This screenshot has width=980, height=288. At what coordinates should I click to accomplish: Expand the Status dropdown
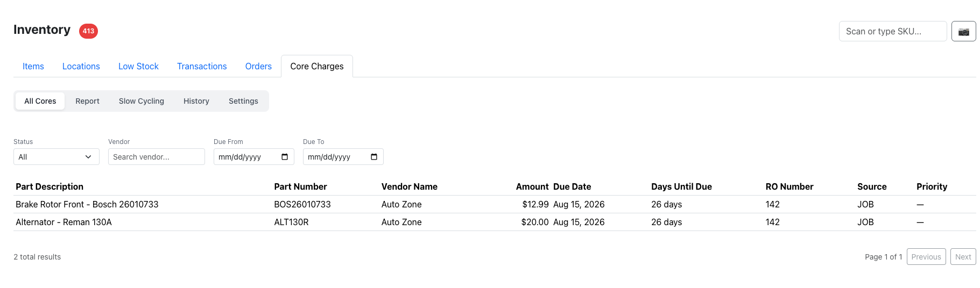(57, 157)
